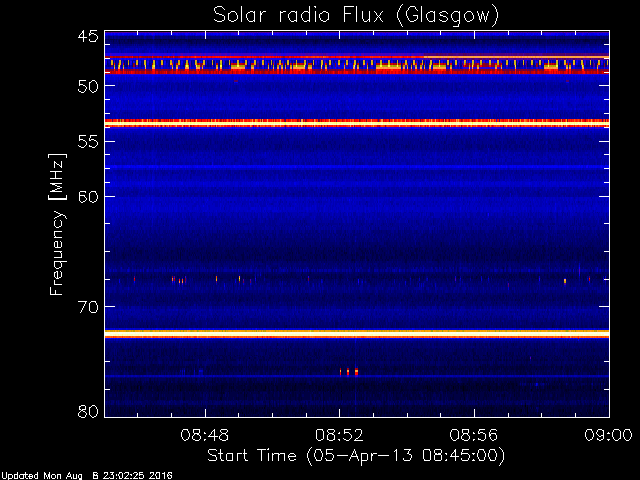The height and width of the screenshot is (480, 640).
Task: Click the 45 frequency tick label
Action: coord(88,37)
